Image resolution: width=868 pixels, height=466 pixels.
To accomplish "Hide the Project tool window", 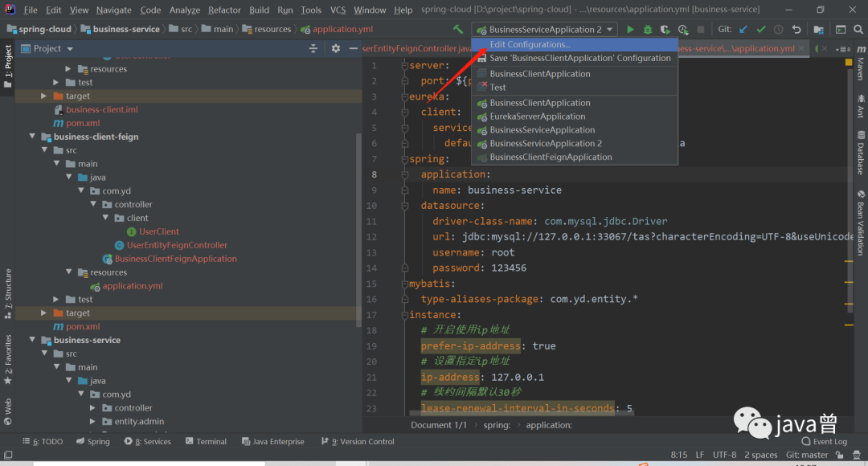I will pyautogui.click(x=353, y=49).
